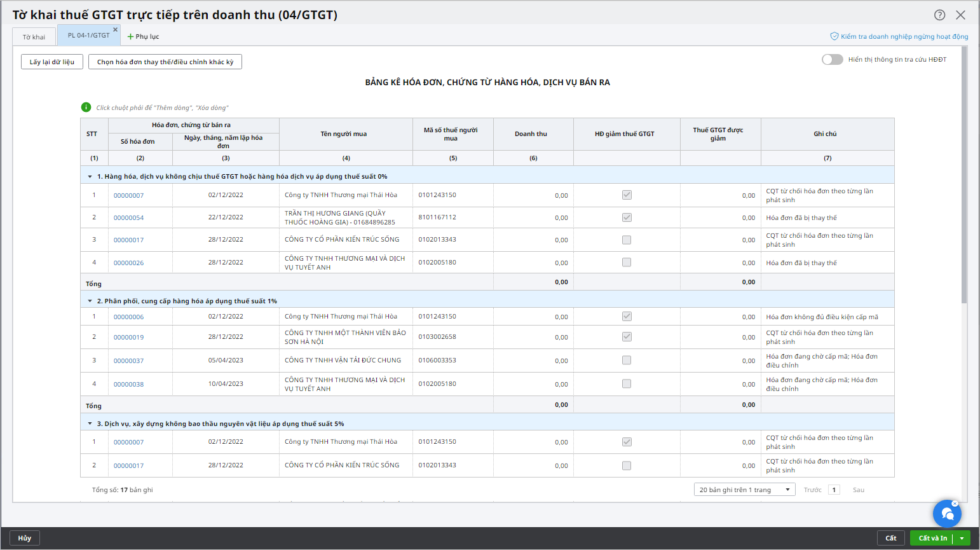
Task: Collapse section 1 hàng hóa thuế suất 0%
Action: (x=90, y=177)
